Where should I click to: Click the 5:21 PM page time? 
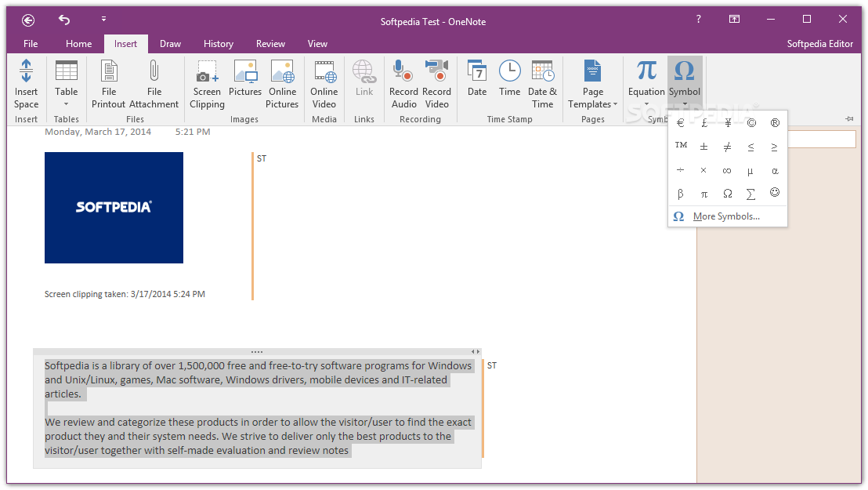(193, 132)
